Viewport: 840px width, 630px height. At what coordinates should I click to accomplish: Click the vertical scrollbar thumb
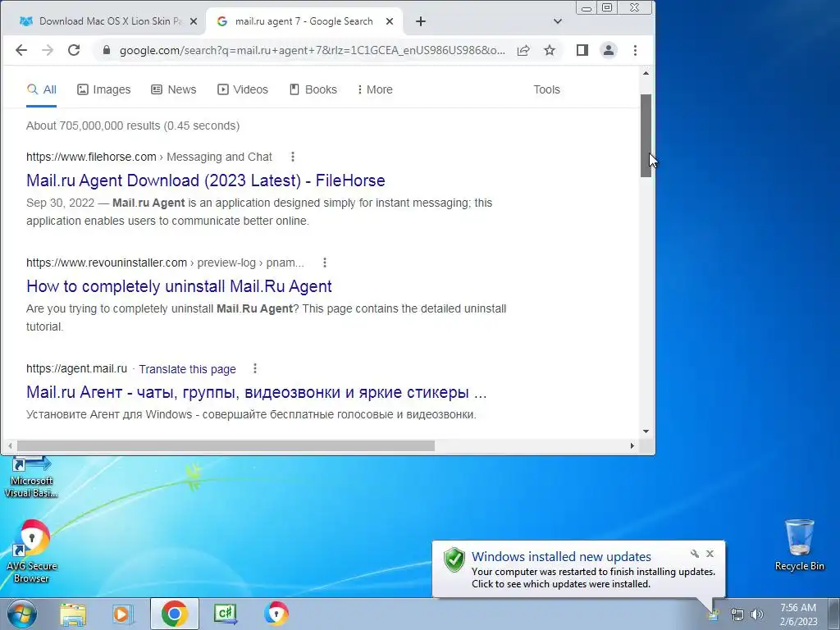point(646,135)
